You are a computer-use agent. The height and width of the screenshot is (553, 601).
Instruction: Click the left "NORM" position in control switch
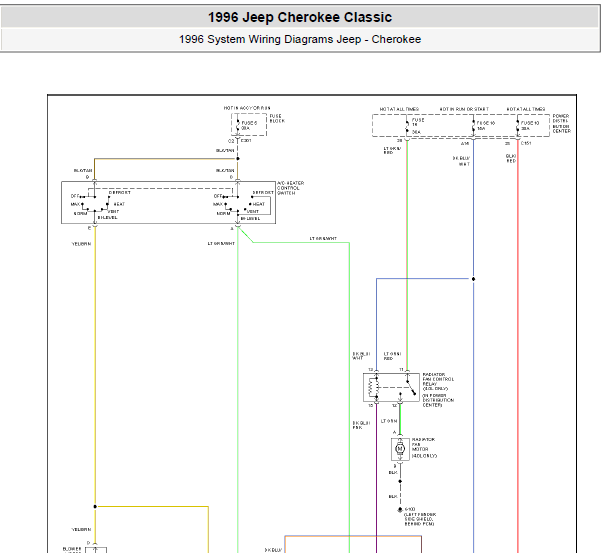pos(80,213)
